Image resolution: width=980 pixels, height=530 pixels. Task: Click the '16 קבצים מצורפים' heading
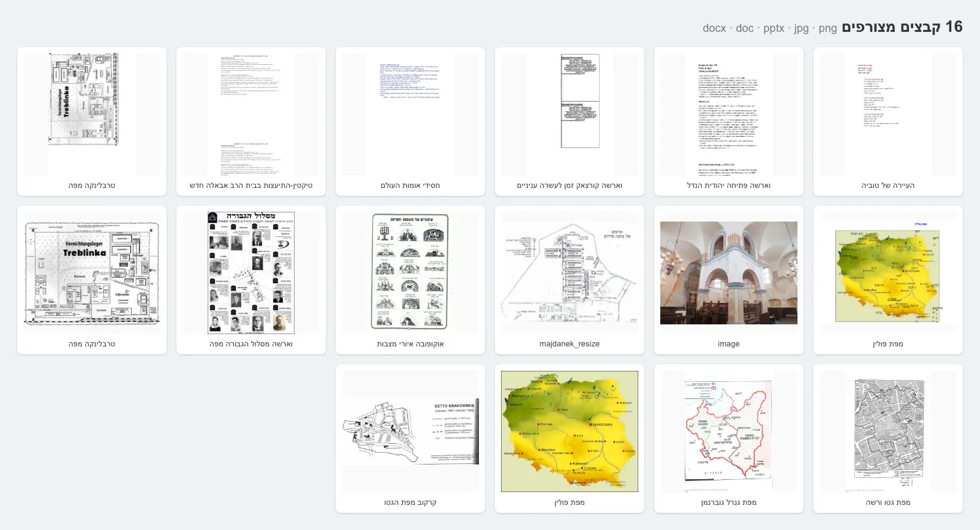(x=902, y=27)
